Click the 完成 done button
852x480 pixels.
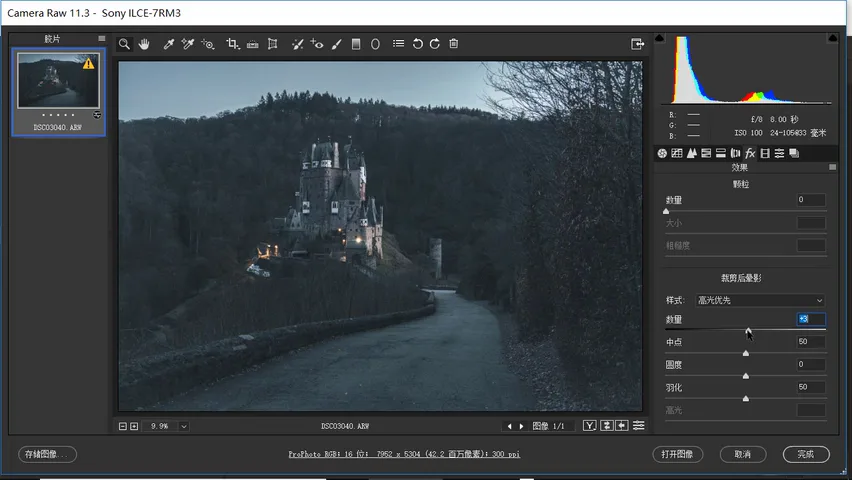click(806, 454)
